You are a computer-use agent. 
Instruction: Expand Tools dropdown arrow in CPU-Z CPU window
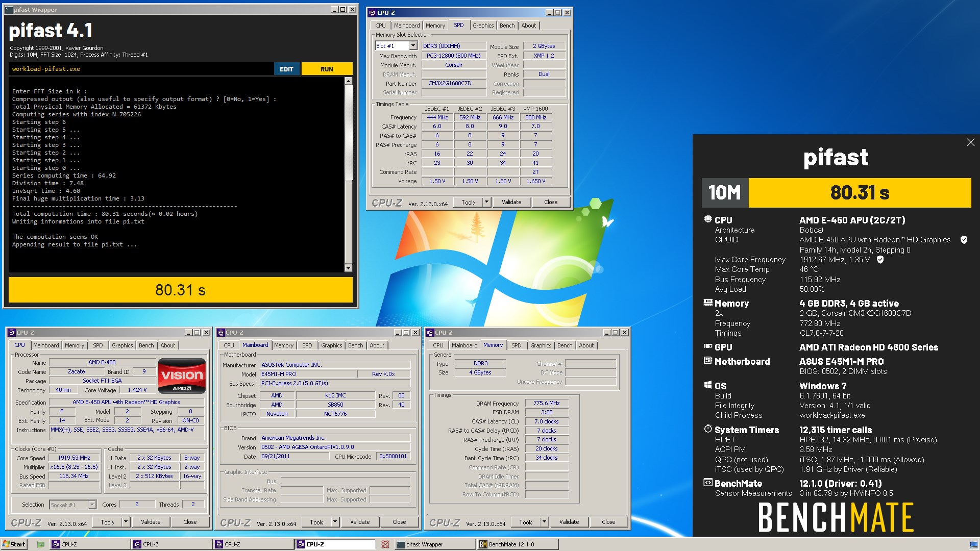pyautogui.click(x=126, y=522)
